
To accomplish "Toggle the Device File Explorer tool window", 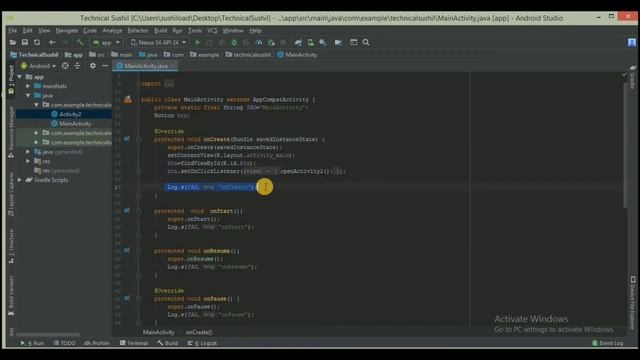I will tap(633, 302).
